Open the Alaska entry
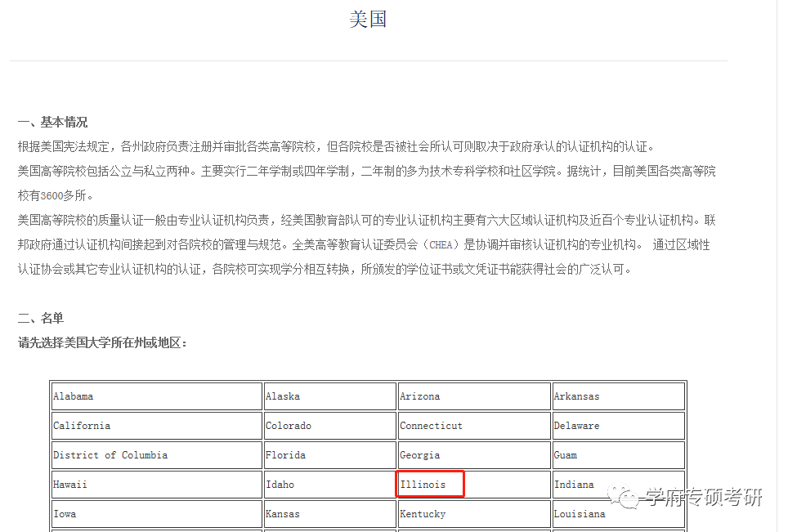 (283, 396)
